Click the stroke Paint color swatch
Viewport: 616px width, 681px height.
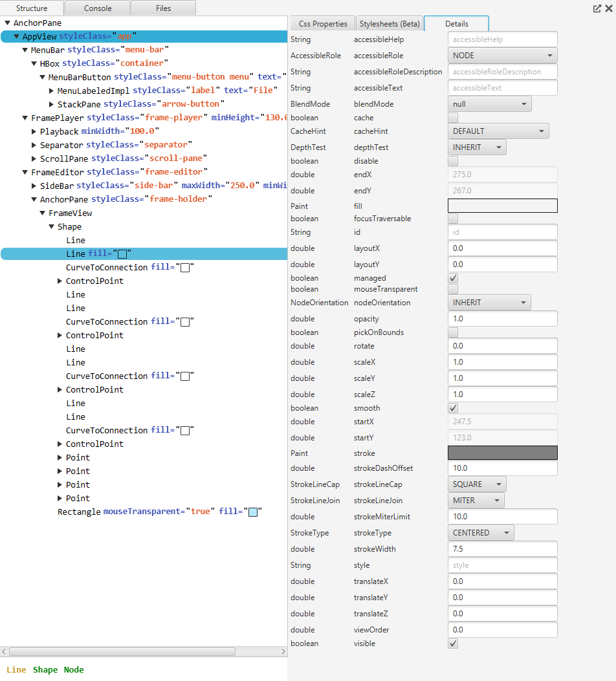503,453
